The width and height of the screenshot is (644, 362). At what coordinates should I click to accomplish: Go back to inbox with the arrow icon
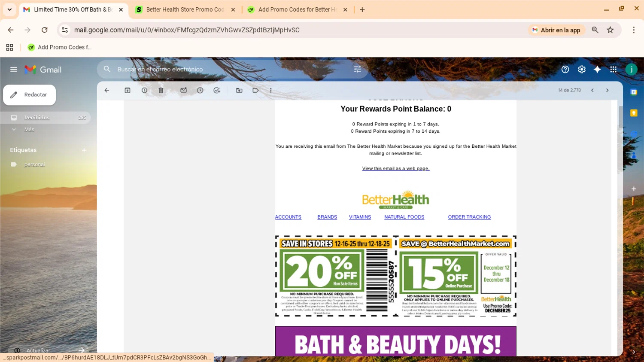[x=107, y=90]
